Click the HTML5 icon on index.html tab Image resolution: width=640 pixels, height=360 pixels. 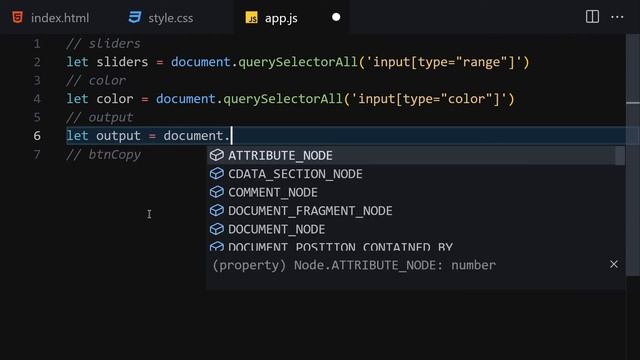pos(18,18)
